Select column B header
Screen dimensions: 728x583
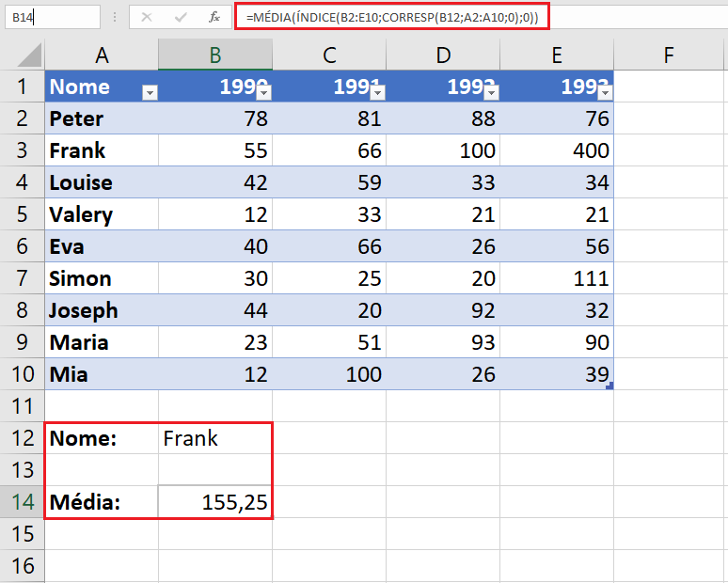coord(215,55)
